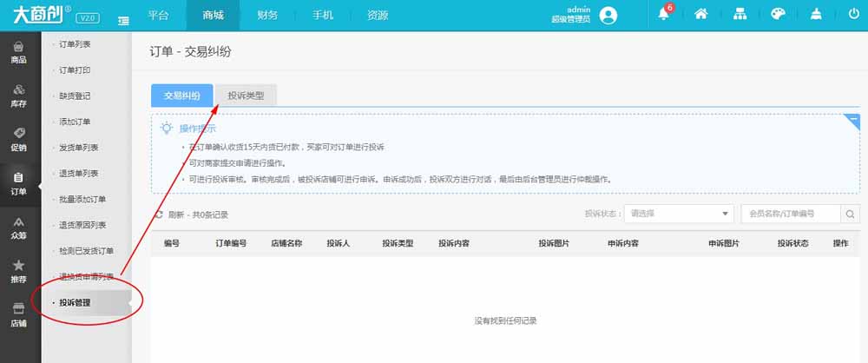Click the refresh icon above the table
Viewport: 868px width, 363px height.
tap(159, 214)
